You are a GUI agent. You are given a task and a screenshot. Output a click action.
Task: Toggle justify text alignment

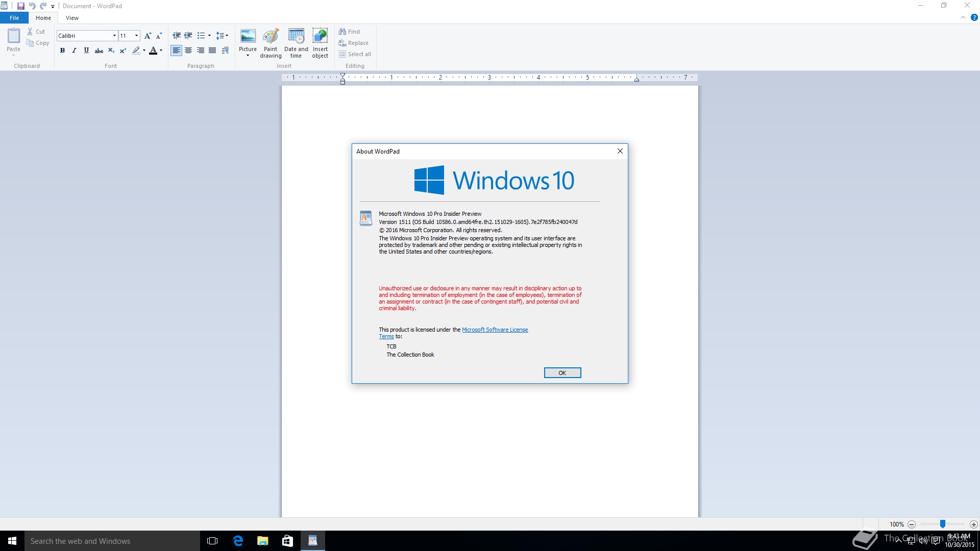coord(212,51)
